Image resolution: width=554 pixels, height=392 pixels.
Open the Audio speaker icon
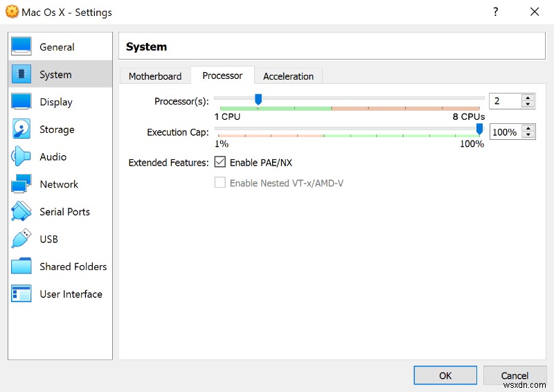(21, 157)
